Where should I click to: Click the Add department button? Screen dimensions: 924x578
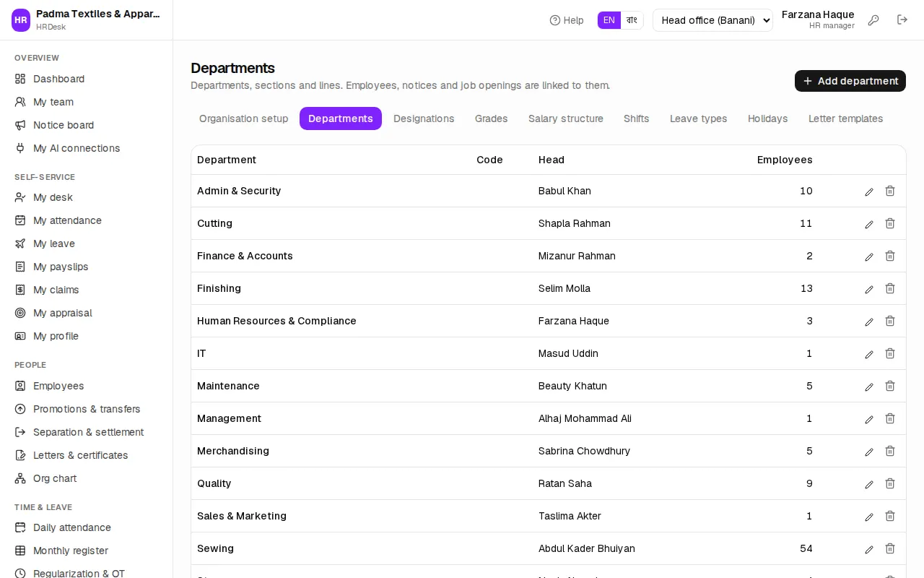[x=850, y=81]
